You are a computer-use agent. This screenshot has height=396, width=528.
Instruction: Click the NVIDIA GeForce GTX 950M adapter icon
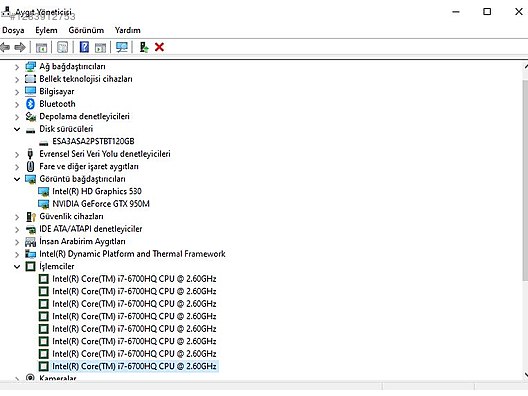[x=43, y=204]
